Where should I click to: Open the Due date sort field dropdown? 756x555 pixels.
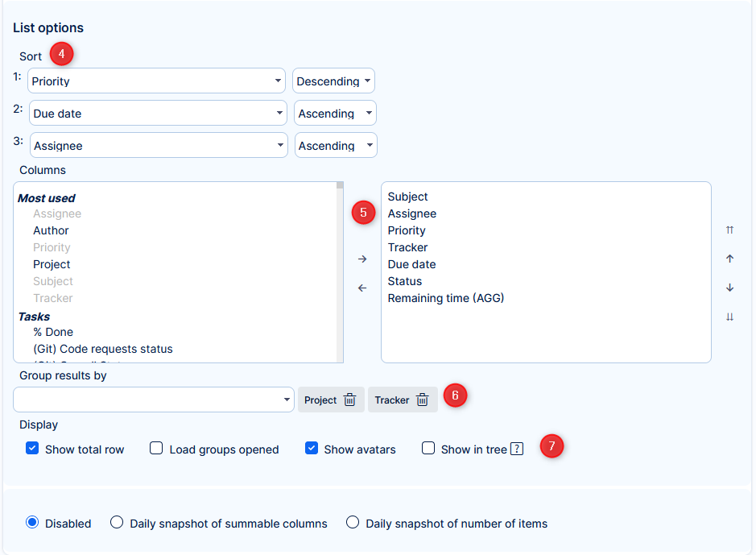(158, 114)
